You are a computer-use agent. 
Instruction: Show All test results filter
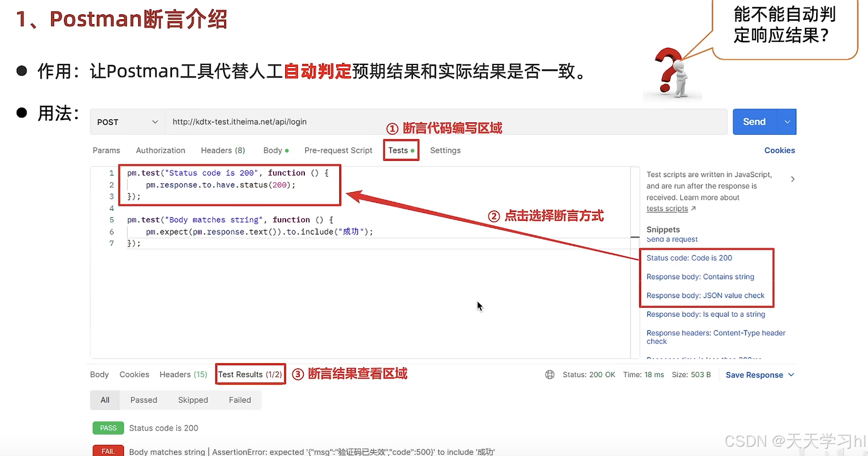coord(105,400)
